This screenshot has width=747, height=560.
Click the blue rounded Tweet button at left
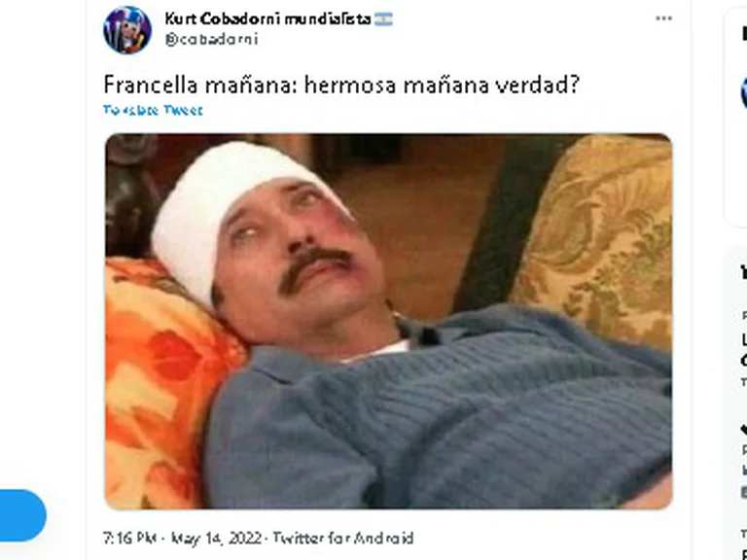point(22,515)
